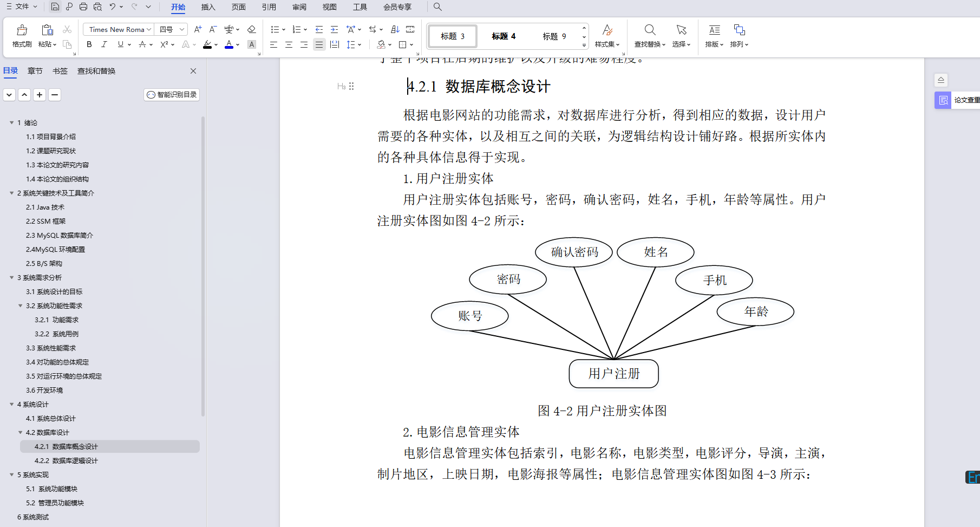Click the font color (A) swatch button
980x527 pixels.
229,44
